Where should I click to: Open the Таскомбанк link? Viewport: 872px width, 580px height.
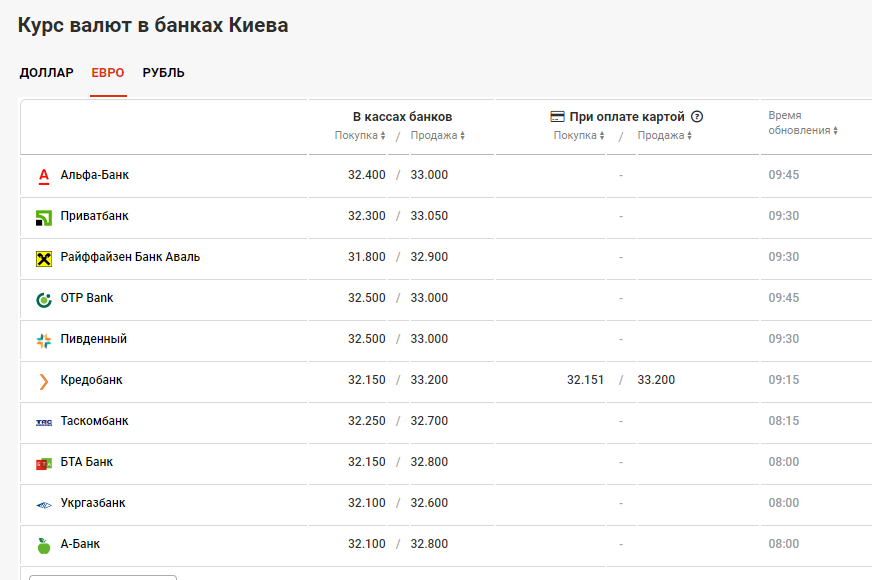[95, 421]
